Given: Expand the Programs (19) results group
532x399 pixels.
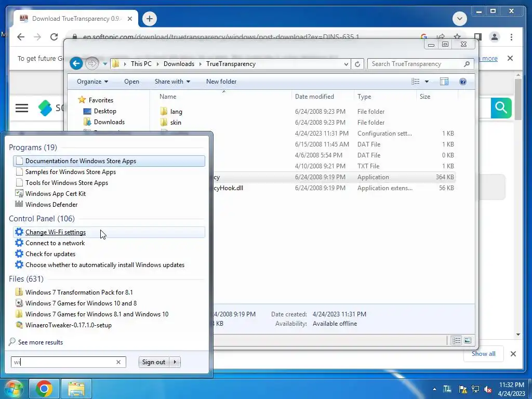Looking at the screenshot, I should coord(33,147).
